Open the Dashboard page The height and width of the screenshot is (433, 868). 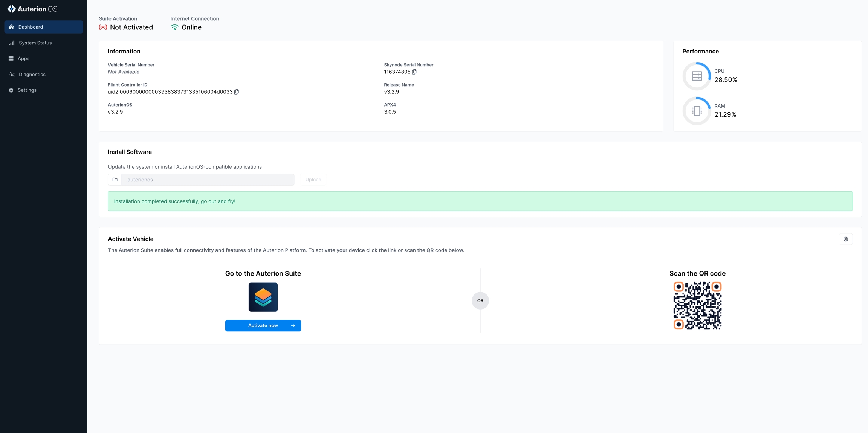click(43, 27)
